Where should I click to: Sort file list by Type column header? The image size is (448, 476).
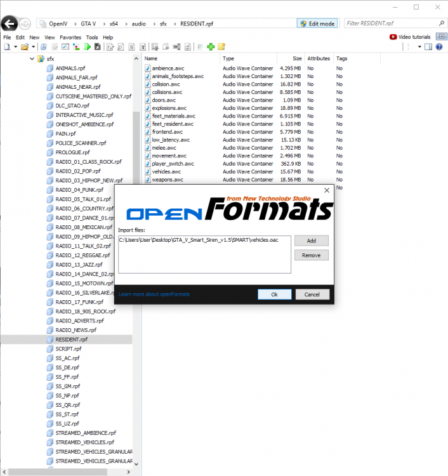tap(248, 58)
